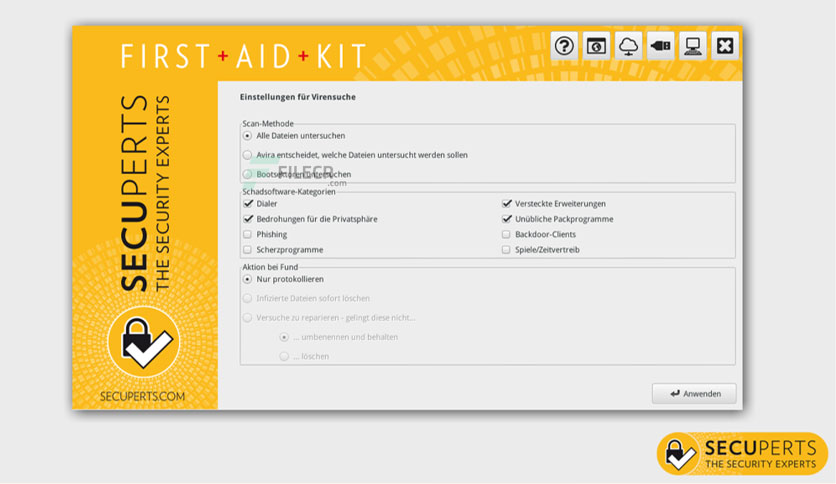
Task: Pick the "... löschen" sub-option
Action: [x=284, y=357]
